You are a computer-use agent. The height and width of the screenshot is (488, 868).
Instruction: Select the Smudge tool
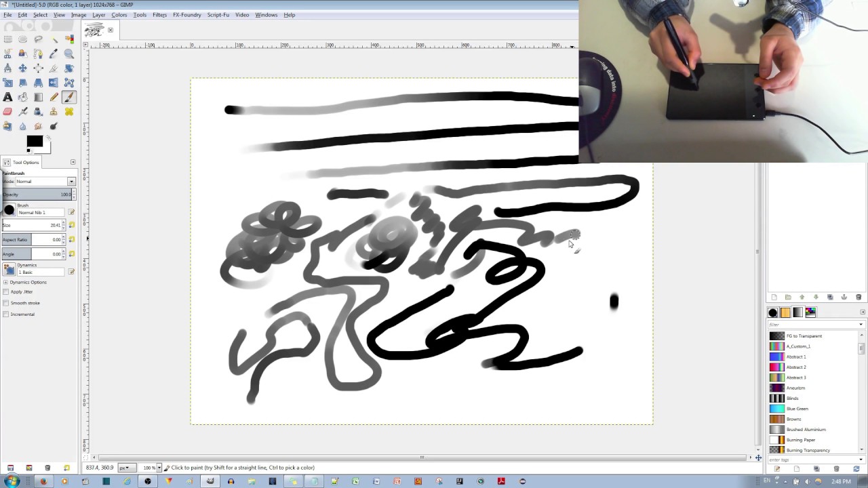pyautogui.click(x=39, y=126)
